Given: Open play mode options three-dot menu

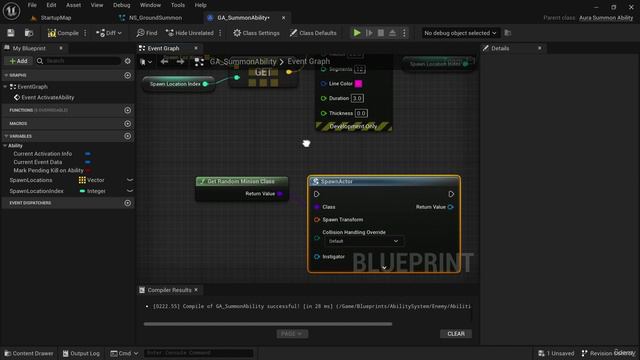Looking at the screenshot, I should pos(404,33).
